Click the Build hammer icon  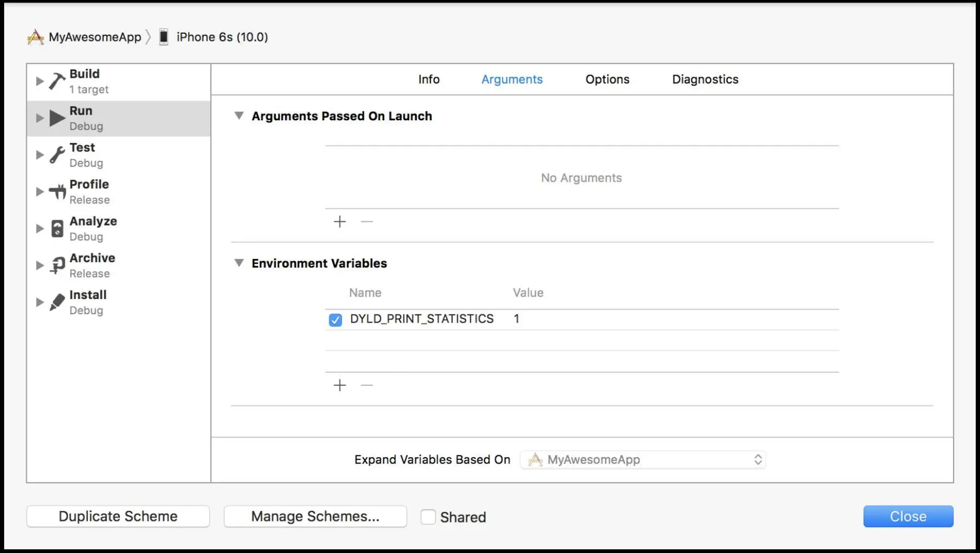tap(57, 81)
